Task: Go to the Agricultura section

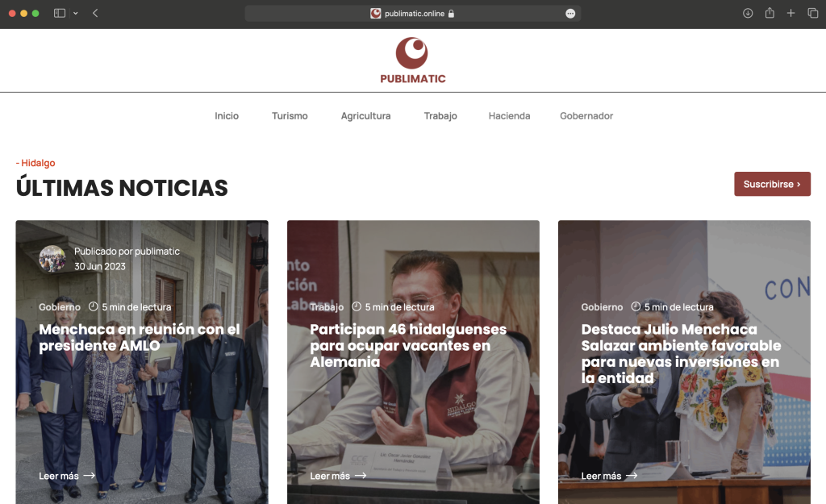Action: pyautogui.click(x=365, y=116)
